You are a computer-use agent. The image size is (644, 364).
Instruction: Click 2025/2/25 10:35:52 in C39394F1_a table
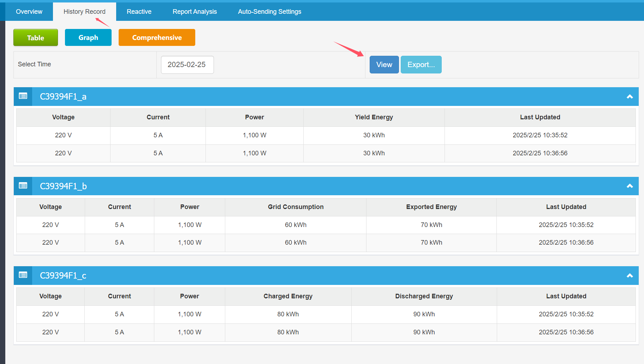tap(540, 135)
